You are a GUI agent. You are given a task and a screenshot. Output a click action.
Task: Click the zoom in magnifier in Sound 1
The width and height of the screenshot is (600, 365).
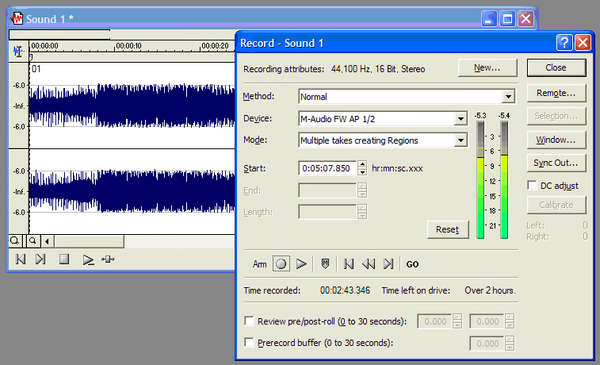[x=33, y=241]
